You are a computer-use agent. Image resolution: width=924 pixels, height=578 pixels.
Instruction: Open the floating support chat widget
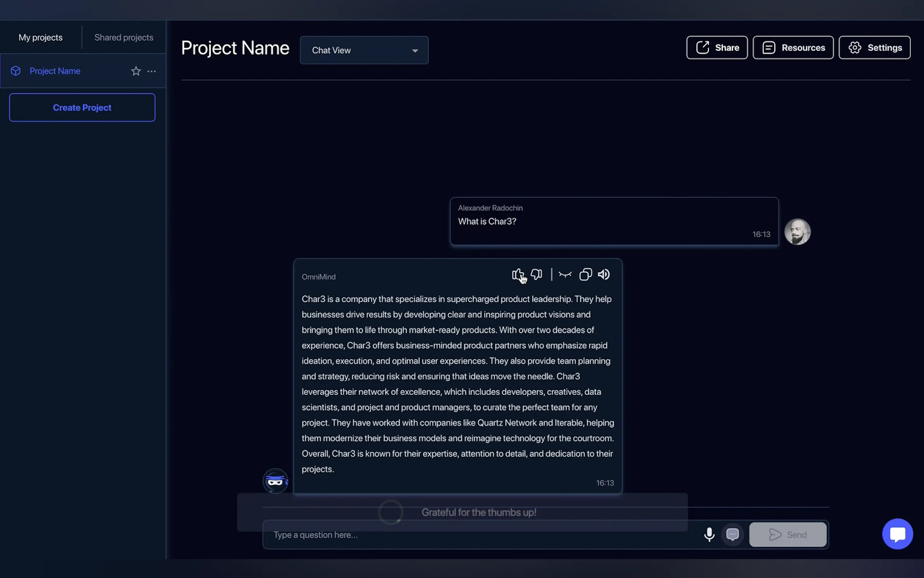coord(897,534)
